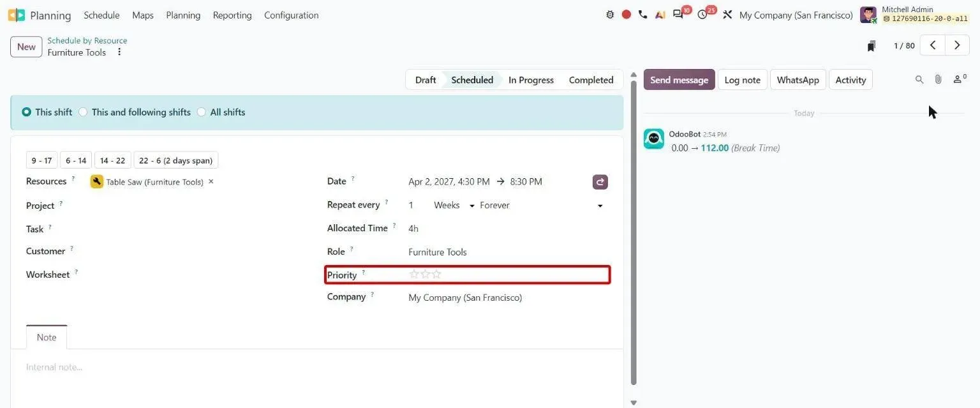Apply the 14 - 22 shift template
Viewport: 980px width, 408px height.
pos(113,160)
